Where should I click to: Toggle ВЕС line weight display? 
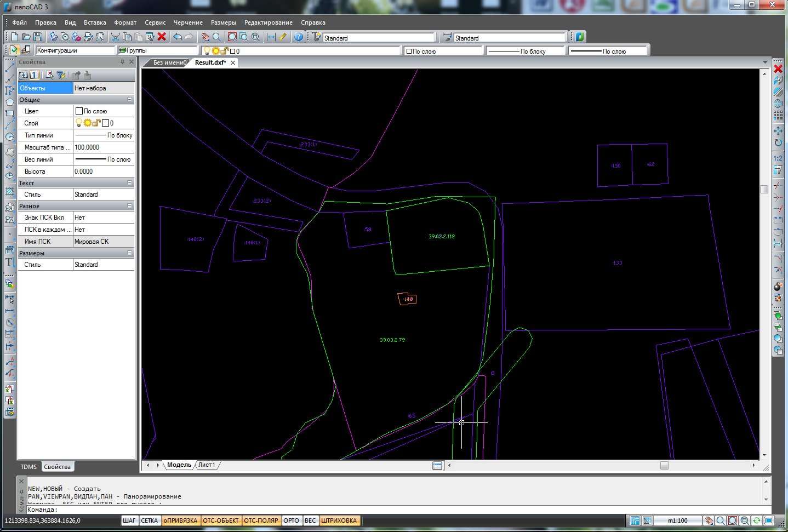coord(310,520)
